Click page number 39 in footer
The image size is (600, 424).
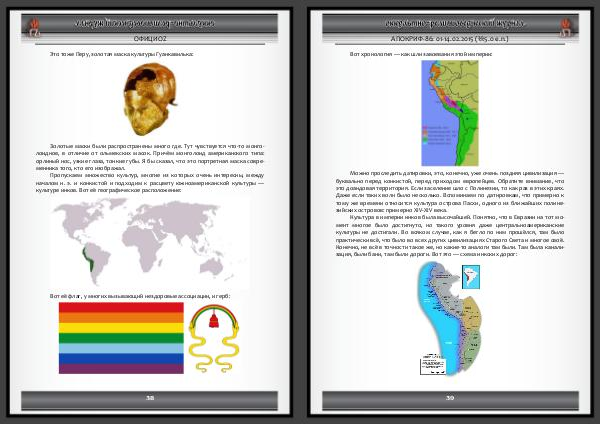(x=450, y=398)
